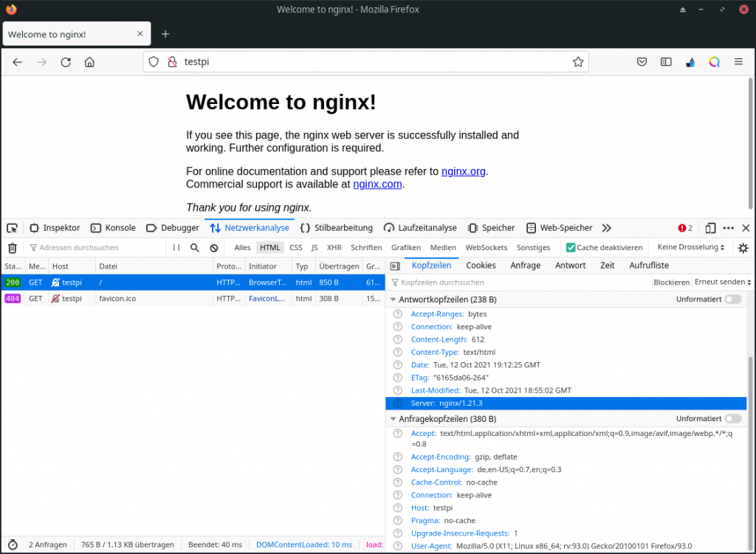Image resolution: width=756 pixels, height=554 pixels.
Task: Open the nginx.com link
Action: coord(377,184)
